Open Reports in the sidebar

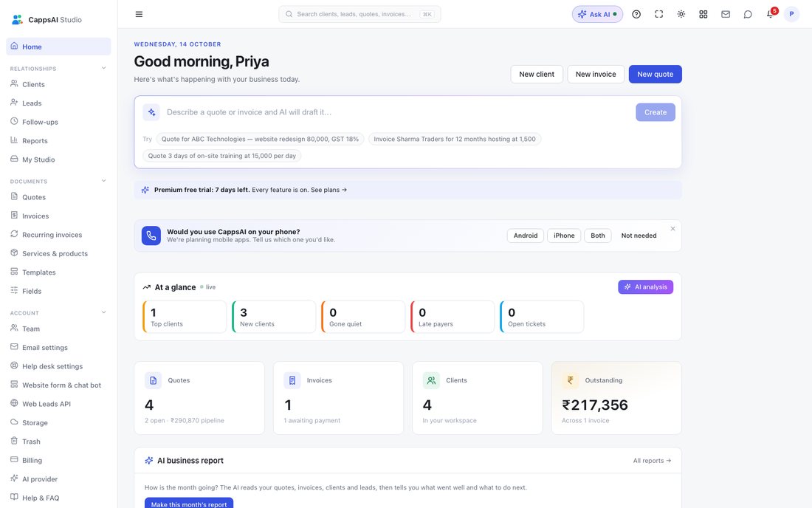click(x=58, y=141)
